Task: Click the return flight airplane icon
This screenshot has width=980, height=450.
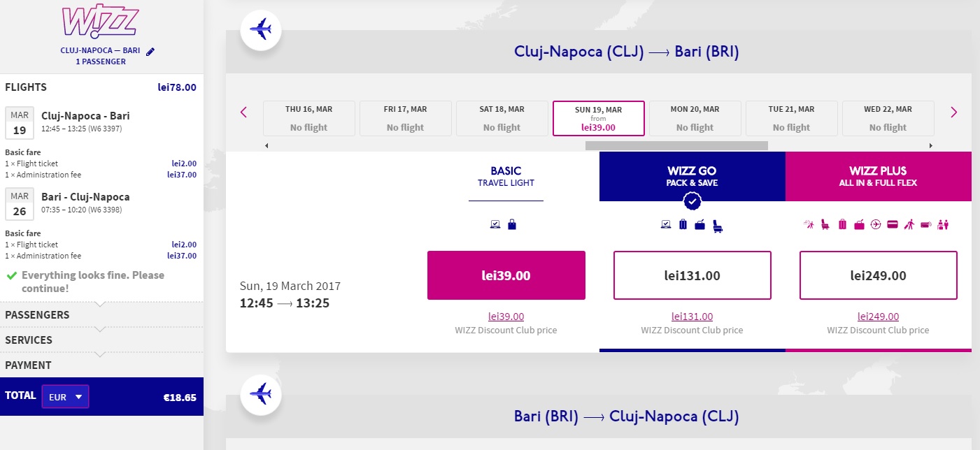Action: tap(260, 395)
